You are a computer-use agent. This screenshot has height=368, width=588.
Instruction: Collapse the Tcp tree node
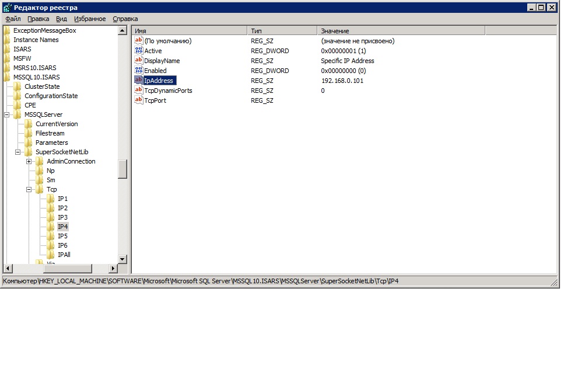(x=29, y=190)
